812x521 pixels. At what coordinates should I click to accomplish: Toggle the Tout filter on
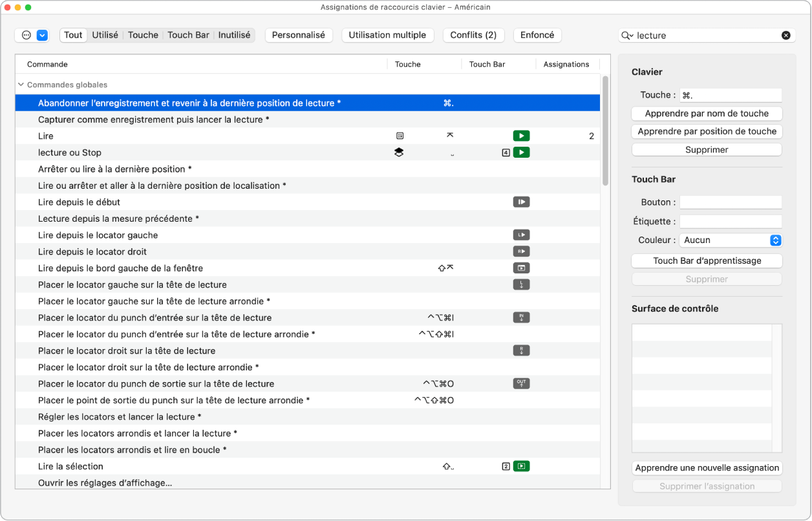click(72, 35)
